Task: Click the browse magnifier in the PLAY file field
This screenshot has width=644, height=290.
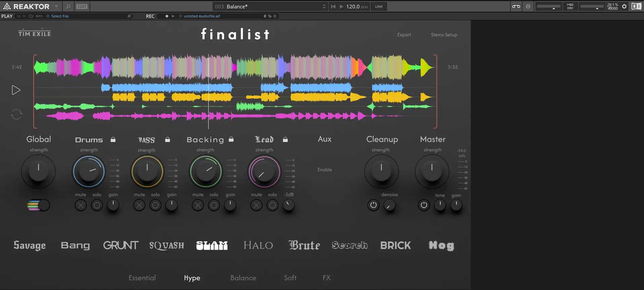Action: tap(129, 16)
